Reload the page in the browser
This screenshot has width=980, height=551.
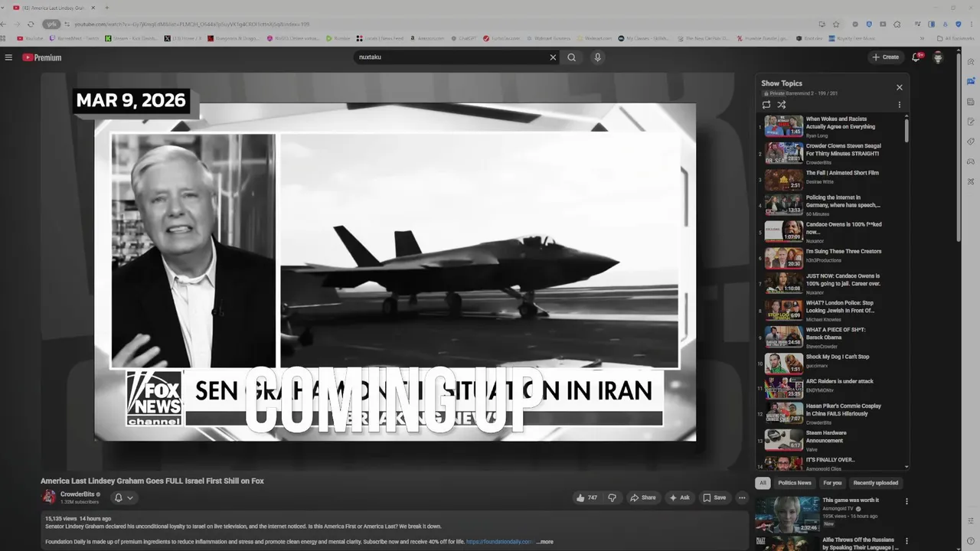(x=31, y=24)
